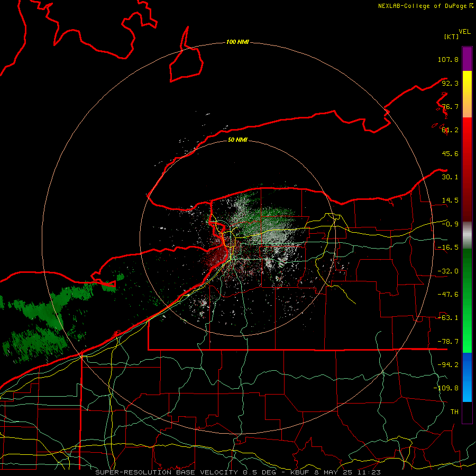Click the blue color bar segment
The width and height of the screenshot is (476, 476).
[467, 377]
